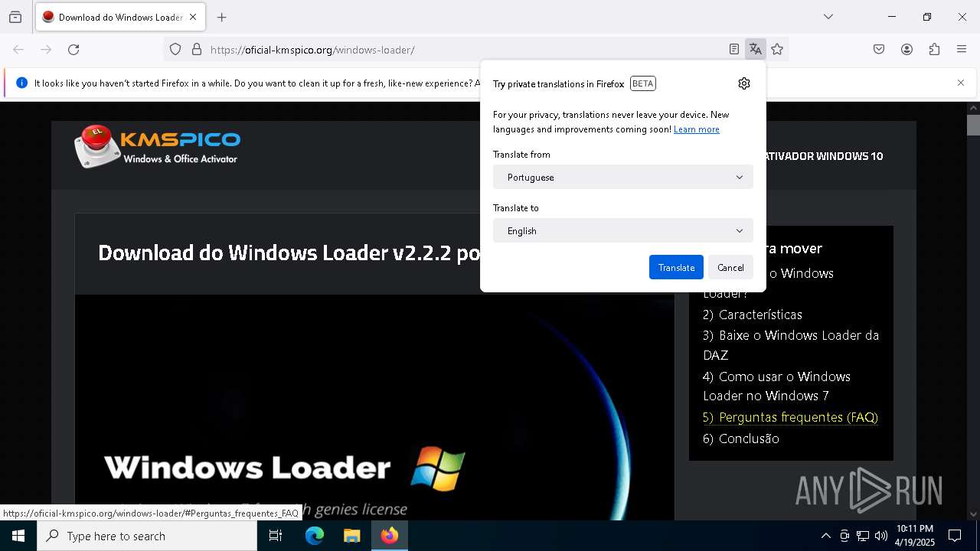Reload the current page
Image resolution: width=980 pixels, height=551 pixels.
pyautogui.click(x=73, y=50)
